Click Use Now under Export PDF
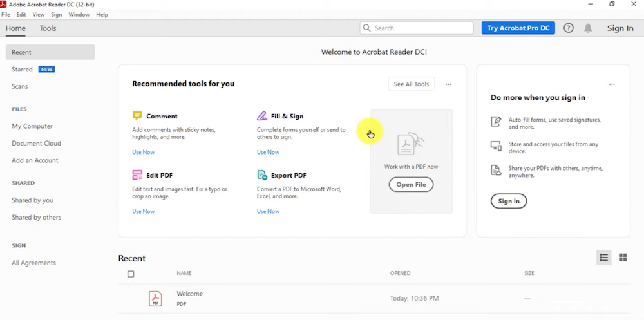This screenshot has width=644, height=320. [x=268, y=211]
